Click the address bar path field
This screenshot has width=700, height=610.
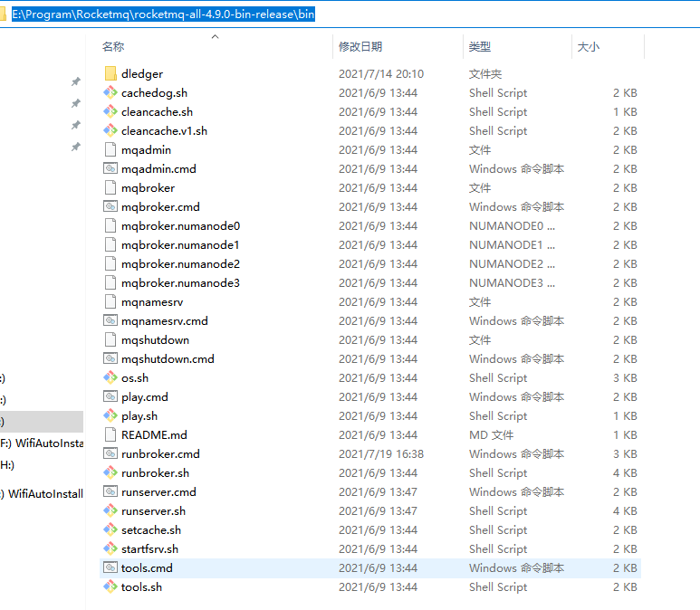[350, 14]
